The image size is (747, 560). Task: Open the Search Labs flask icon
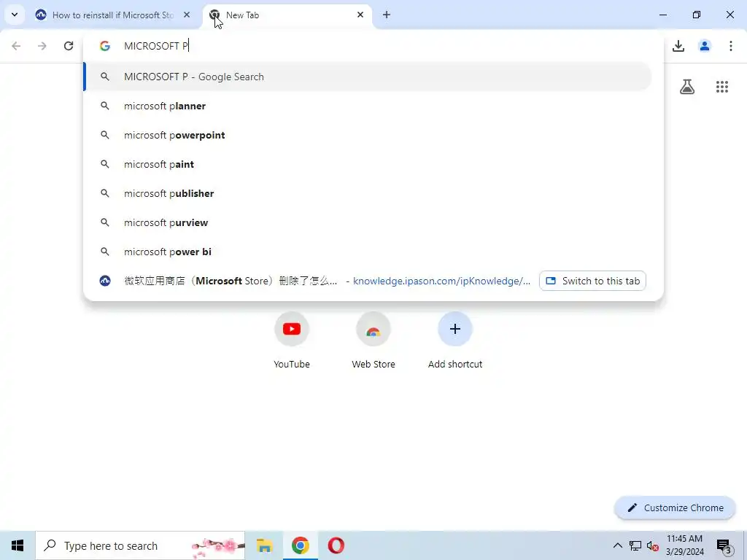point(687,87)
